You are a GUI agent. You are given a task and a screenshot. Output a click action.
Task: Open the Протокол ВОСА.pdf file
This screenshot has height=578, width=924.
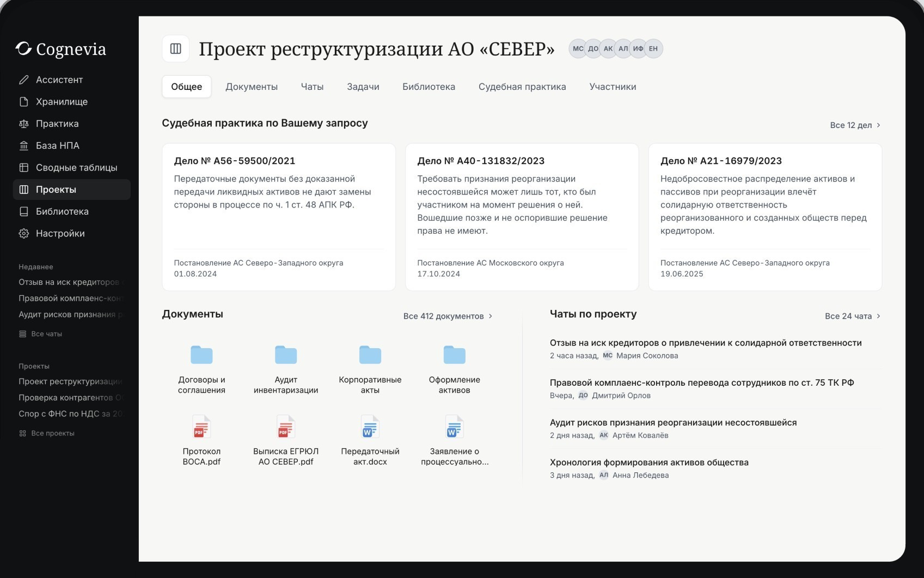pos(201,441)
